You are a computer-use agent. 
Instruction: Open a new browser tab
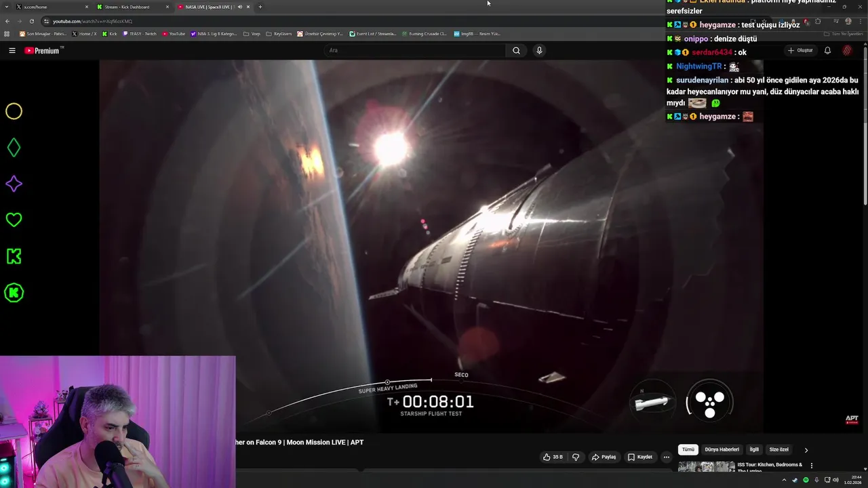pyautogui.click(x=260, y=7)
